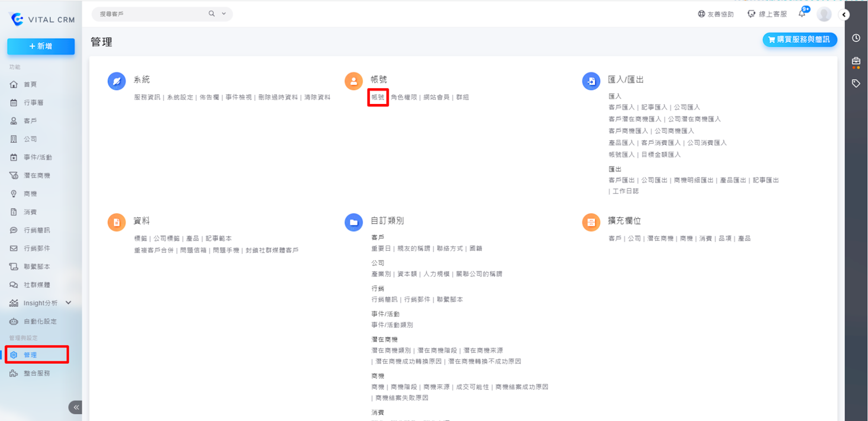Click the tag icon in right panel

point(856,83)
